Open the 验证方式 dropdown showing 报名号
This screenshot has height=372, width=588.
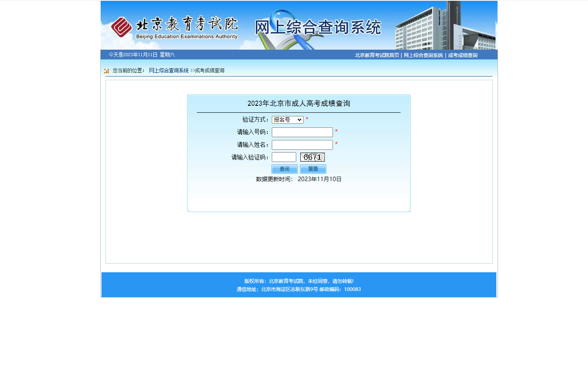click(288, 120)
